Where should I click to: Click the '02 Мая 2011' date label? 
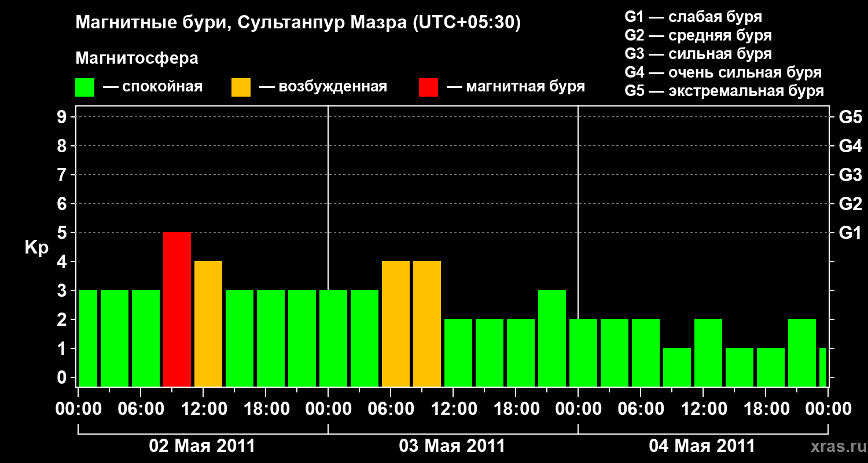pyautogui.click(x=202, y=446)
